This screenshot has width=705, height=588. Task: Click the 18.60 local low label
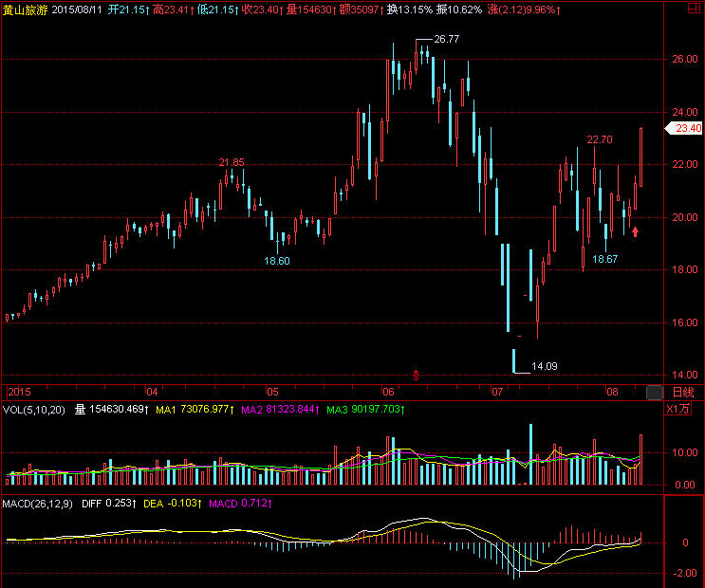pos(277,261)
